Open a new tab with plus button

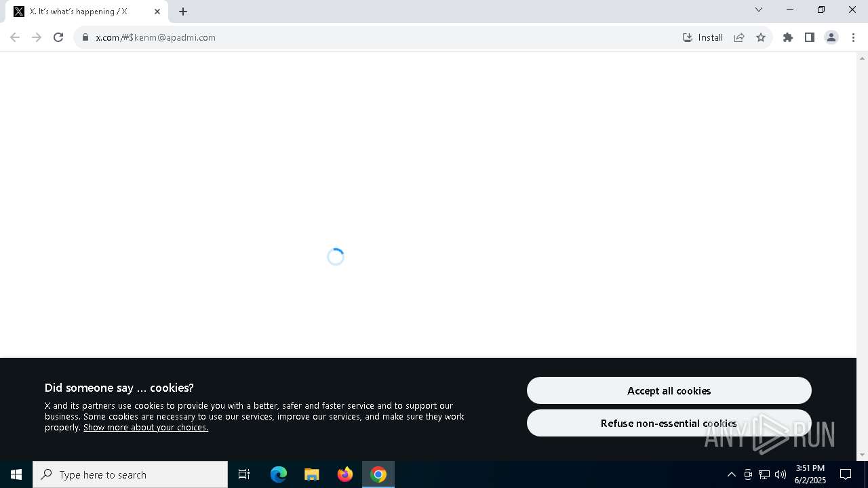coord(183,12)
